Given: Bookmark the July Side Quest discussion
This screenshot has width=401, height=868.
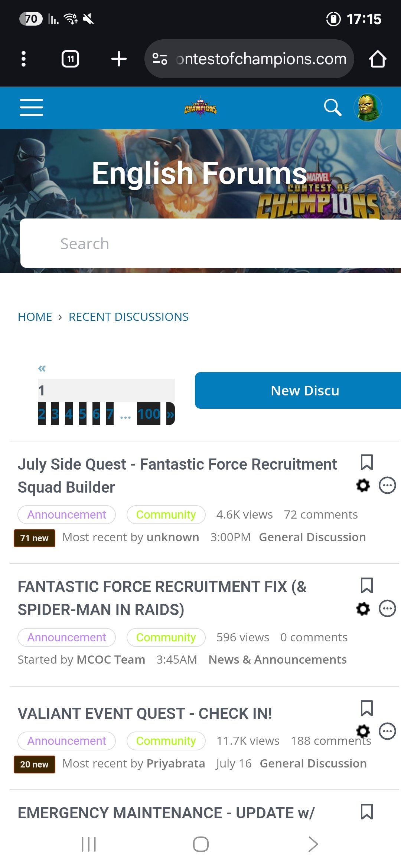Looking at the screenshot, I should pyautogui.click(x=367, y=463).
